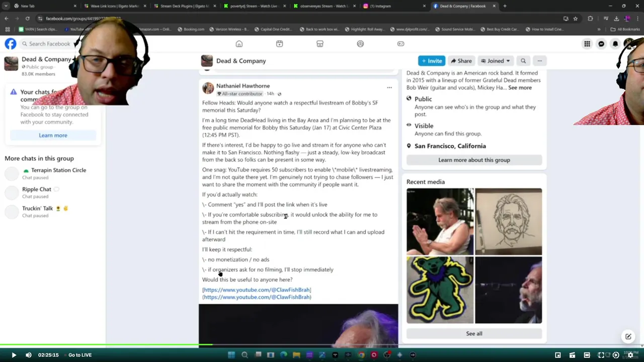
Task: Expand the All Bookmarks folder
Action: (624, 29)
